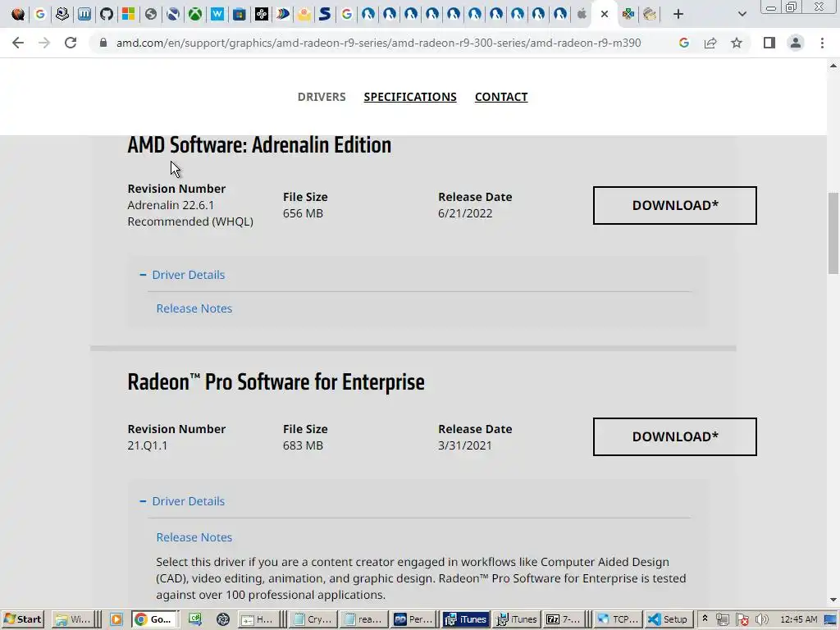Click revision number 21.Q1.1
Viewport: 840px width, 630px height.
[148, 445]
